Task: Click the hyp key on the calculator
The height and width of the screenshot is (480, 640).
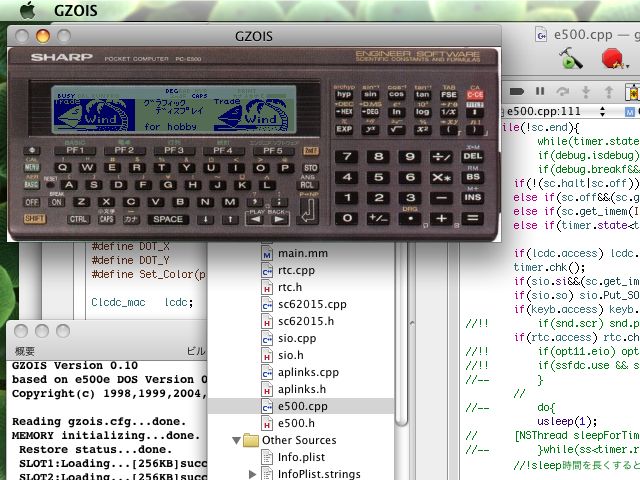Action: pyautogui.click(x=344, y=94)
